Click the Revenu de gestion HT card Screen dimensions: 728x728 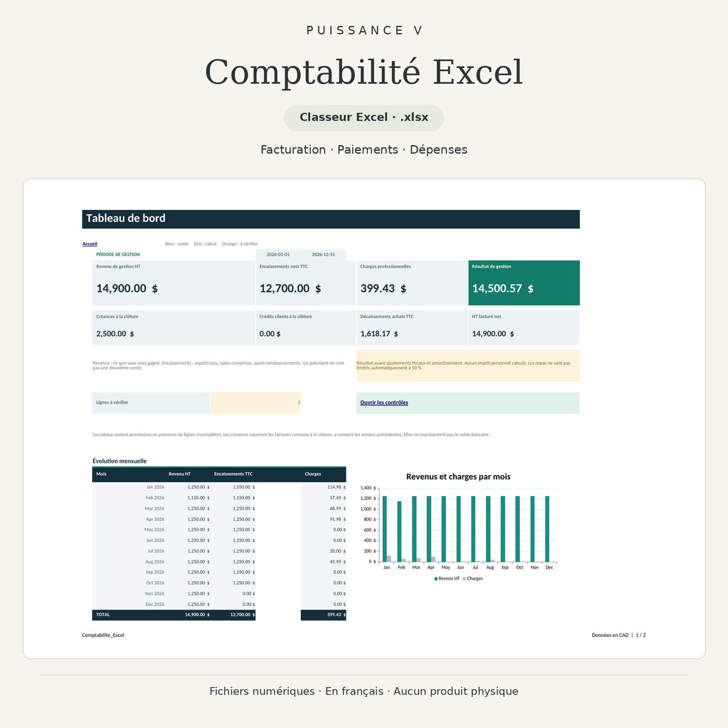[x=174, y=283]
